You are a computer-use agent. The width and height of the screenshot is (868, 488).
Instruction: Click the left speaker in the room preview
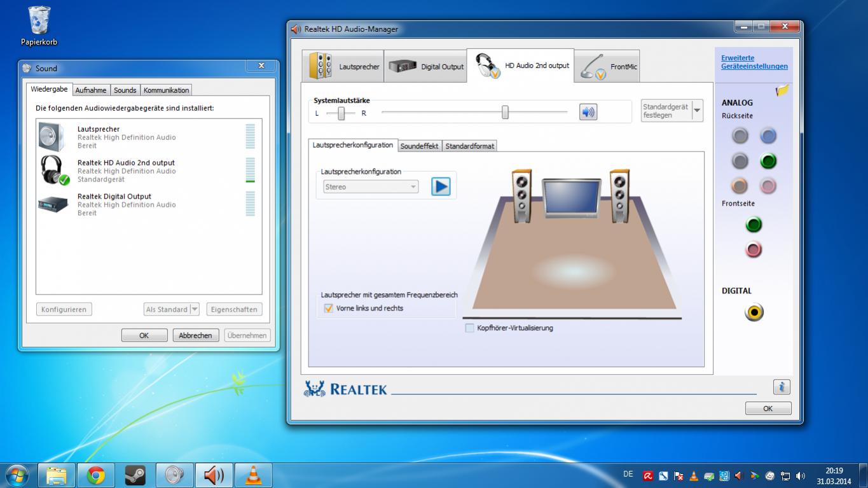point(522,196)
